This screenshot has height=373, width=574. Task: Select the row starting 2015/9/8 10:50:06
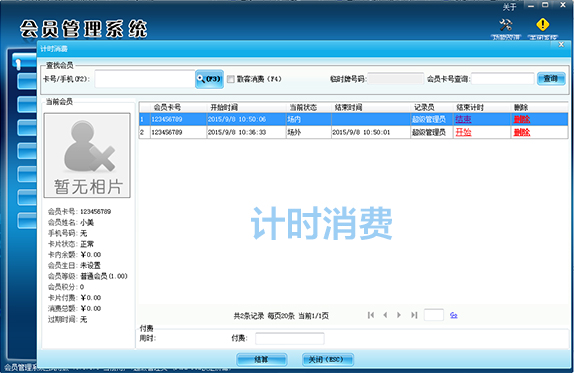pos(353,119)
